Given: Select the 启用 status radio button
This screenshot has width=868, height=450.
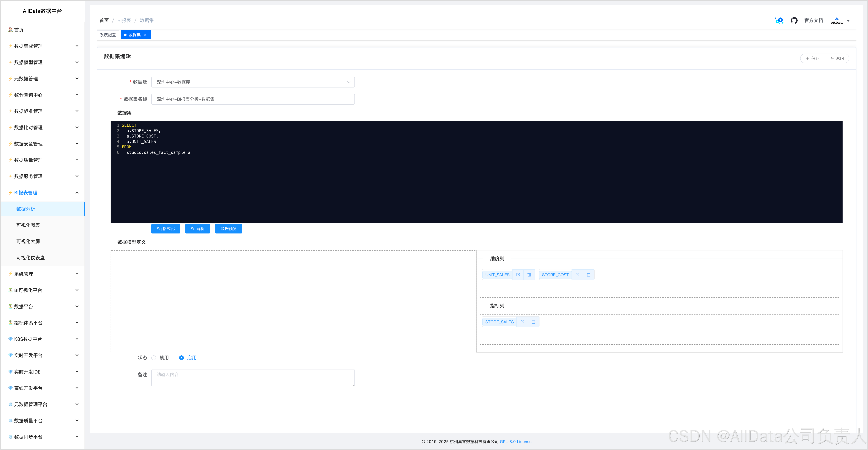Looking at the screenshot, I should (181, 358).
